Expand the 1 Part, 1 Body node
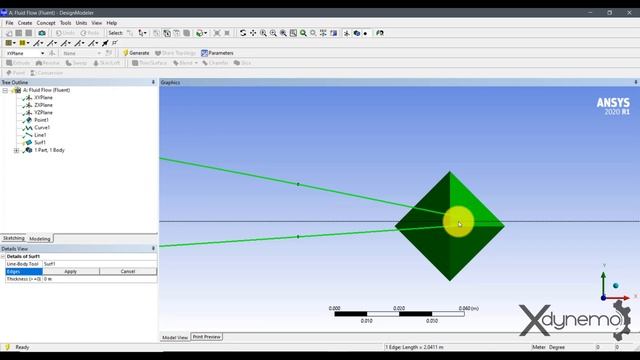This screenshot has width=640, height=360. 16,151
